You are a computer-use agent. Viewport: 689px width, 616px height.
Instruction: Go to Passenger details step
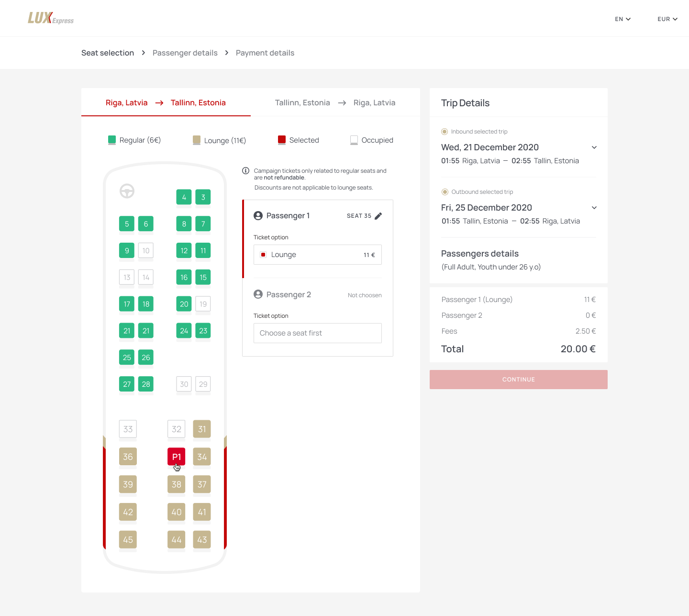point(185,53)
